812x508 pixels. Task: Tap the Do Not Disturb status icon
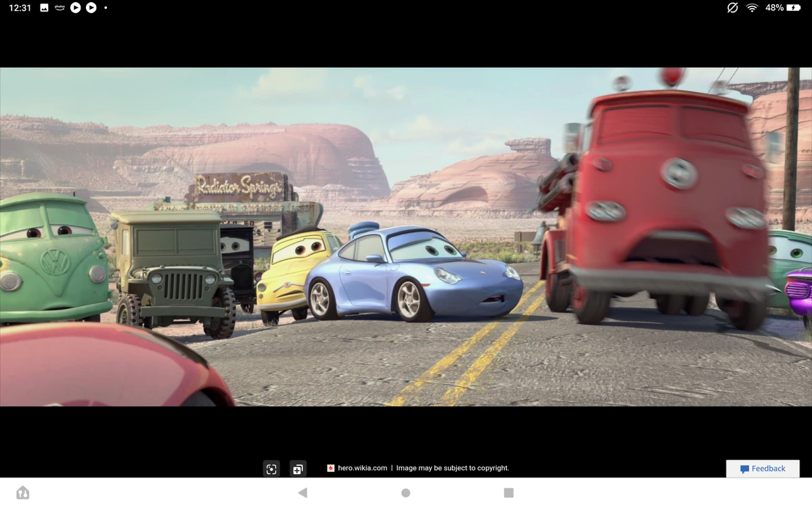point(733,7)
